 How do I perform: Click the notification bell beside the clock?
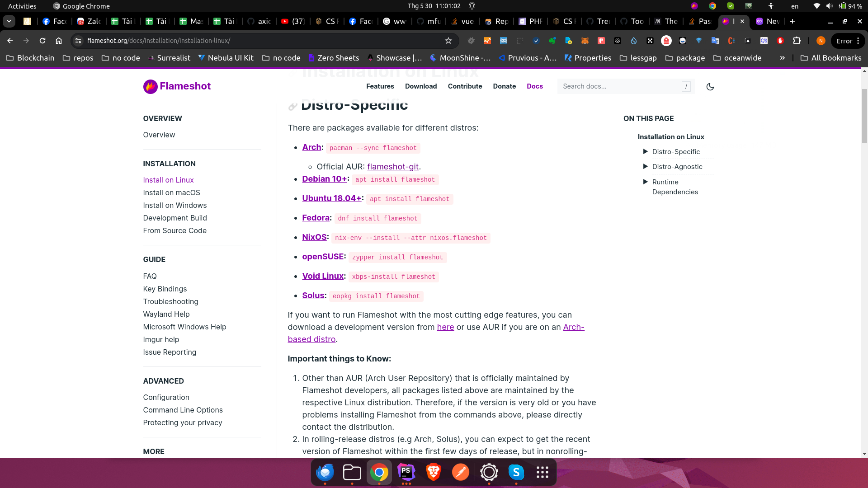pyautogui.click(x=472, y=6)
